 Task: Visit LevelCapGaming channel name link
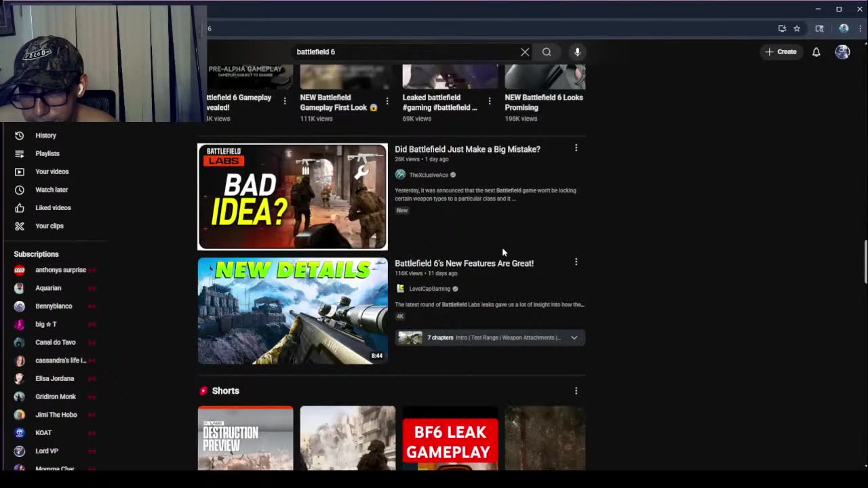pyautogui.click(x=429, y=289)
